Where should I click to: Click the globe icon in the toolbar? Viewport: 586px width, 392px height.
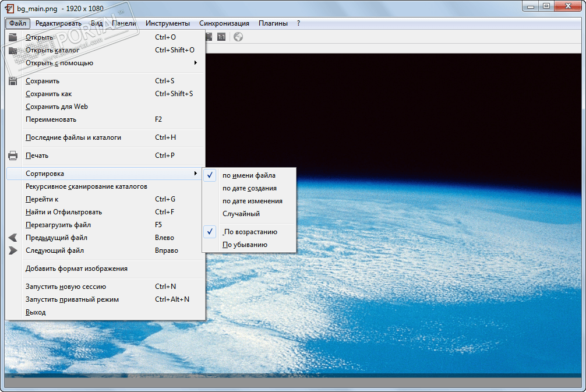(x=238, y=37)
